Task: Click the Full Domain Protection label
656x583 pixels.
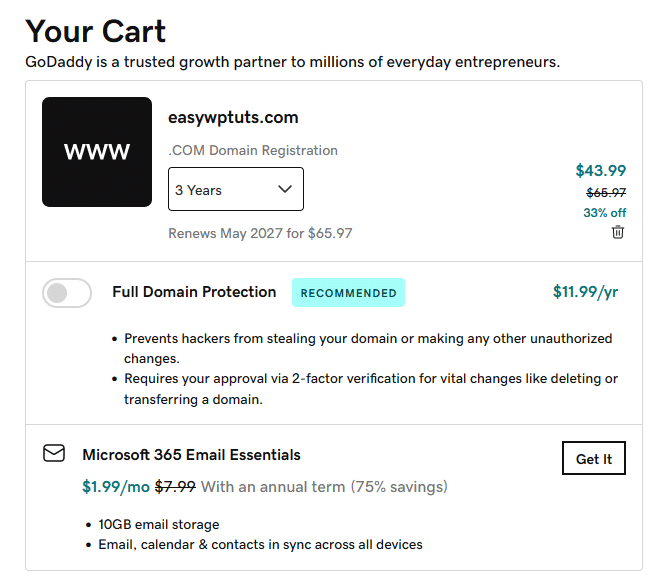Action: 194,292
